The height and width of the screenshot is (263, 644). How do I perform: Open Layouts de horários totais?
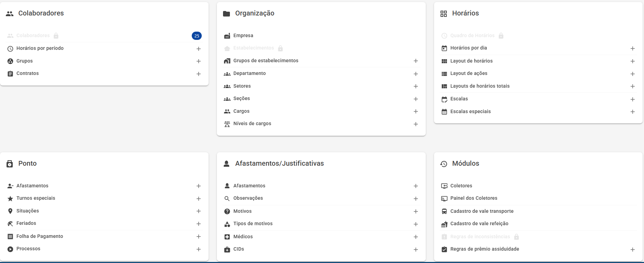(480, 86)
